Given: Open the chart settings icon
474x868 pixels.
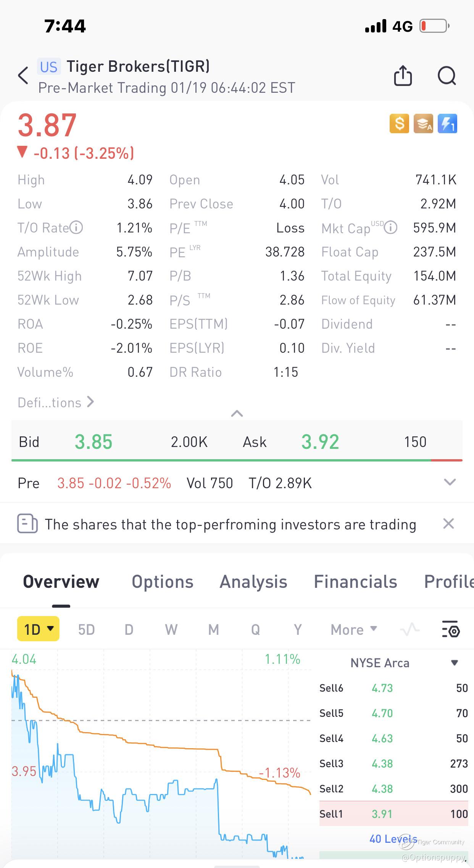Looking at the screenshot, I should tap(451, 629).
